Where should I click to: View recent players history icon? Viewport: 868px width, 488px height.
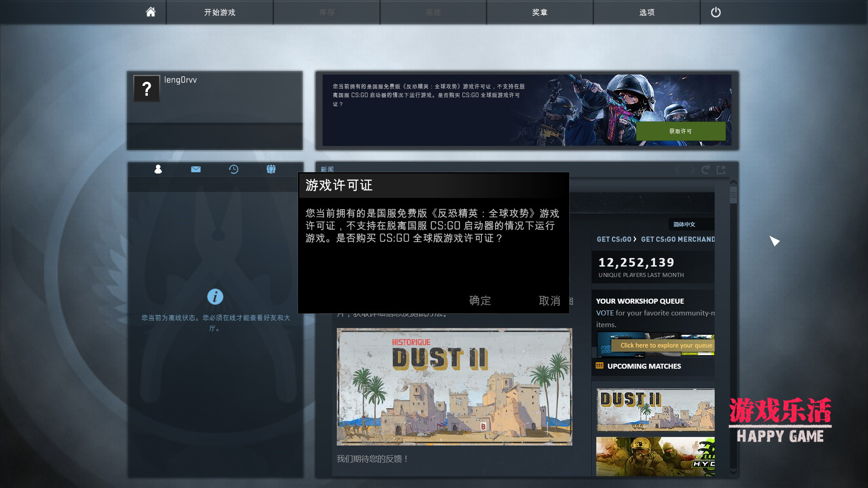tap(233, 169)
